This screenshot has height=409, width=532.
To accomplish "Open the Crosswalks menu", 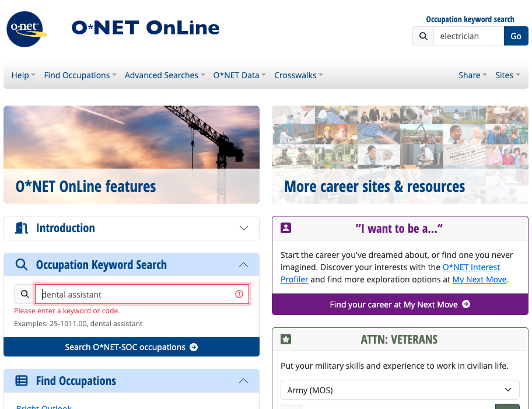I will (x=299, y=75).
